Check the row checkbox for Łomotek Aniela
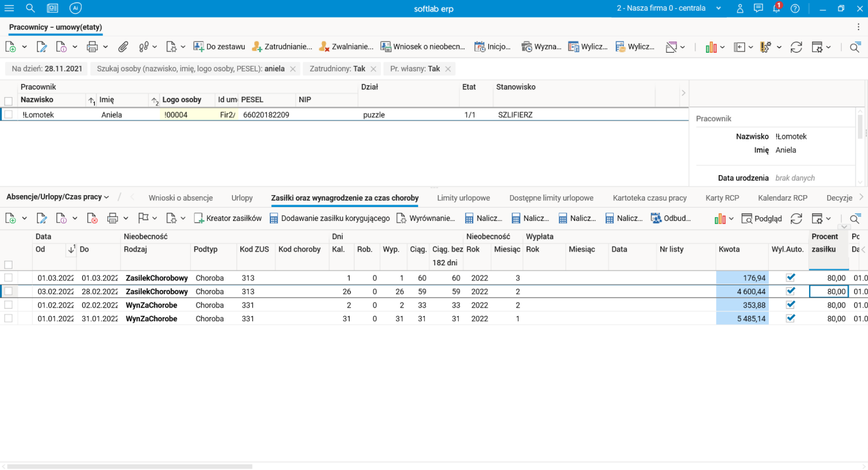 (x=9, y=115)
